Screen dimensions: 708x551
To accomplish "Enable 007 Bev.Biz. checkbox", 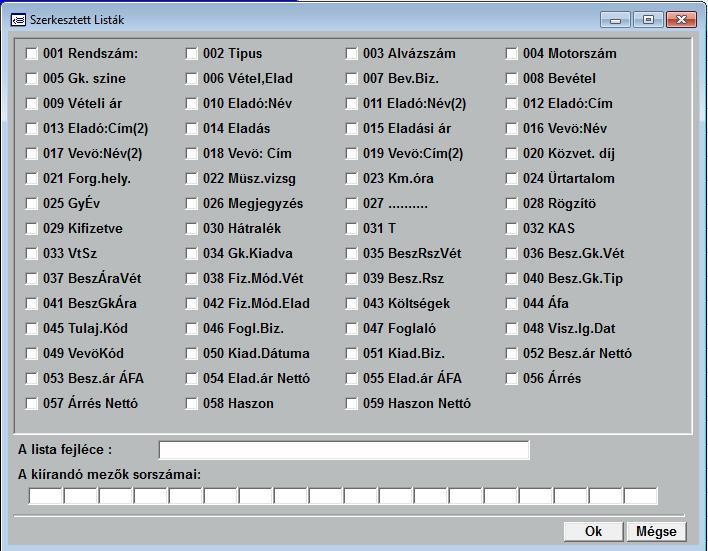I will (351, 79).
